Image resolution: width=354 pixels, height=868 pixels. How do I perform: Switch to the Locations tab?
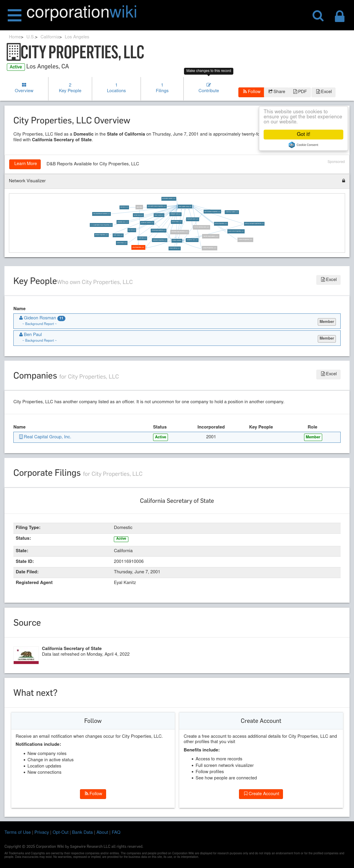click(116, 88)
